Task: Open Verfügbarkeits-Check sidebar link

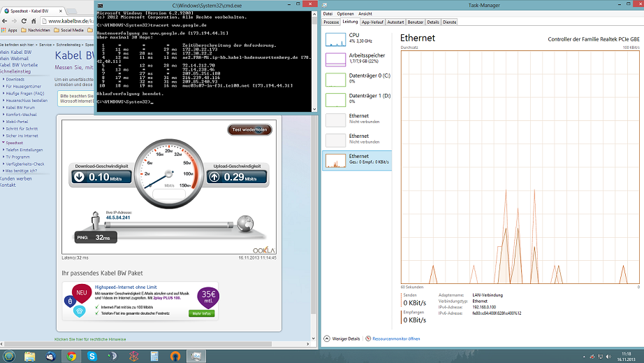Action: point(24,164)
